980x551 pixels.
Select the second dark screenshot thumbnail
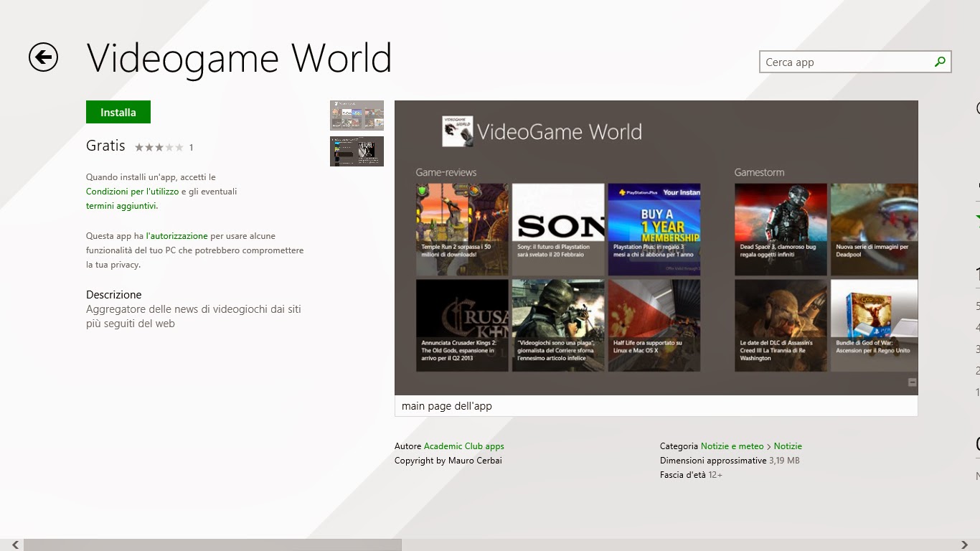[x=357, y=151]
